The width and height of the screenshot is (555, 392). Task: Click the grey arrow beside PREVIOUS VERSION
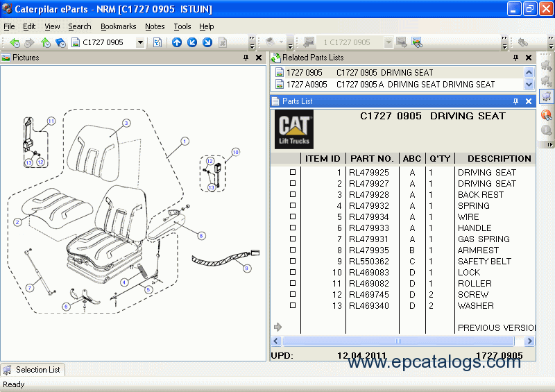tap(278, 327)
